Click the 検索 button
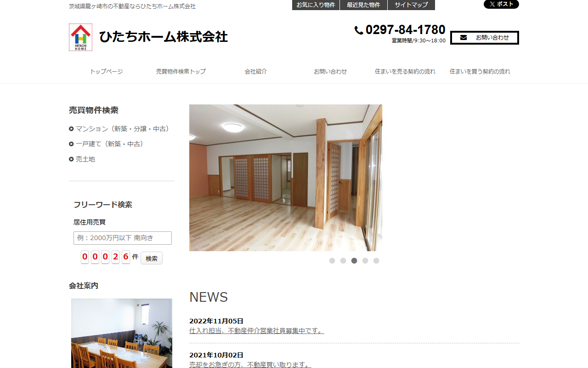588x368 pixels. 152,258
